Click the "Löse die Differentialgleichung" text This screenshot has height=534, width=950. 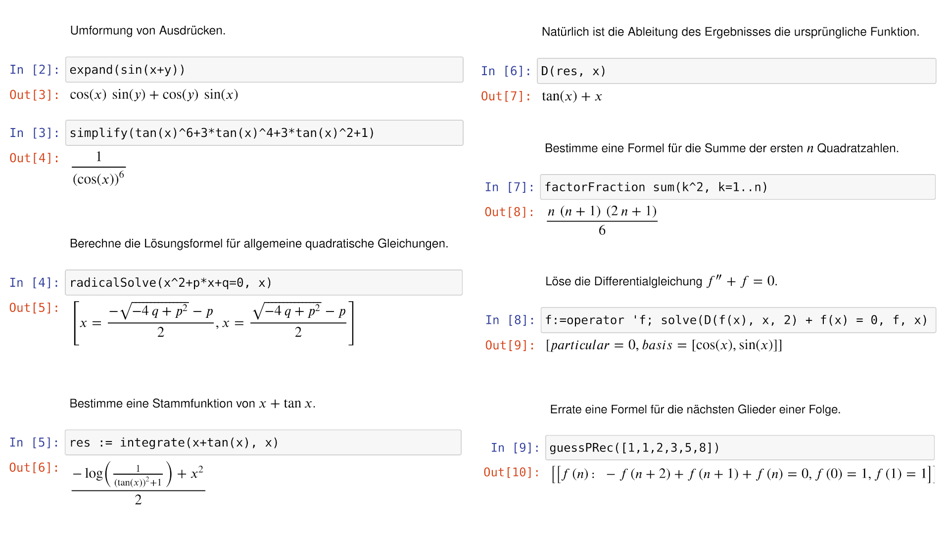coord(661,282)
